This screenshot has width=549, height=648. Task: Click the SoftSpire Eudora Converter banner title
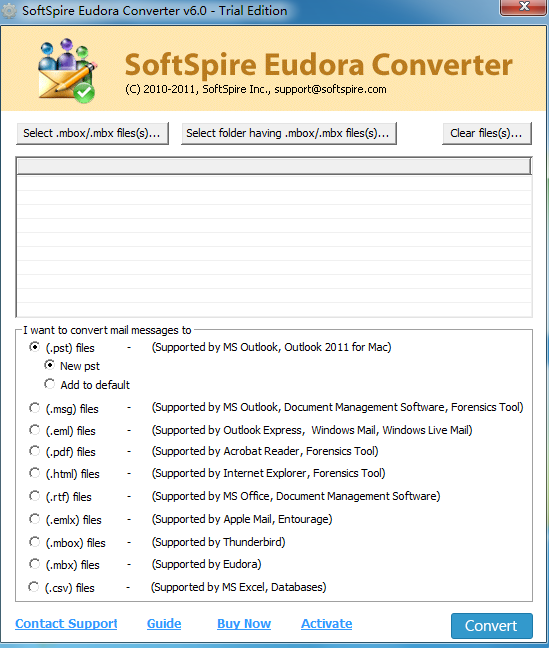click(318, 65)
